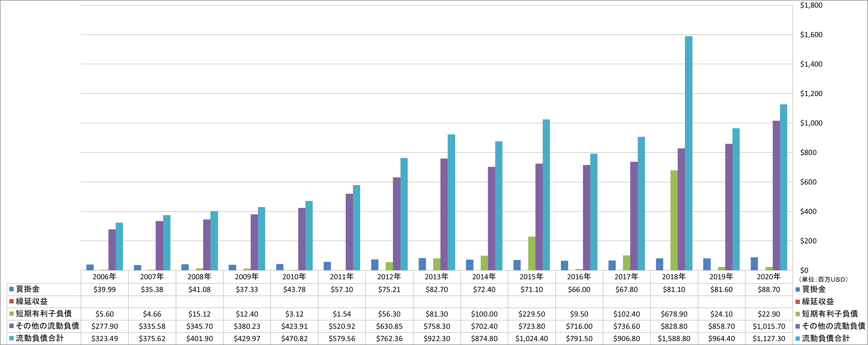Click the blue 買掛金 swatch in the left legend
Viewport: 868px width, 345px height.
coord(12,289)
